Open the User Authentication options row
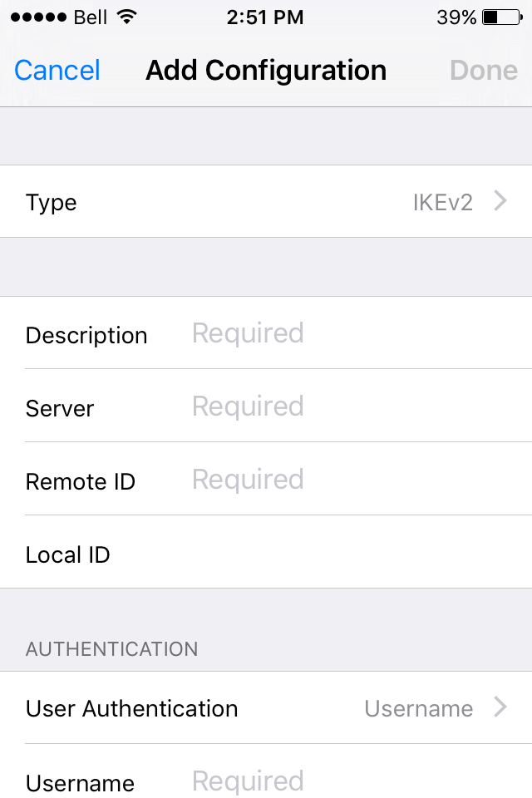This screenshot has width=532, height=798. pyautogui.click(x=266, y=708)
